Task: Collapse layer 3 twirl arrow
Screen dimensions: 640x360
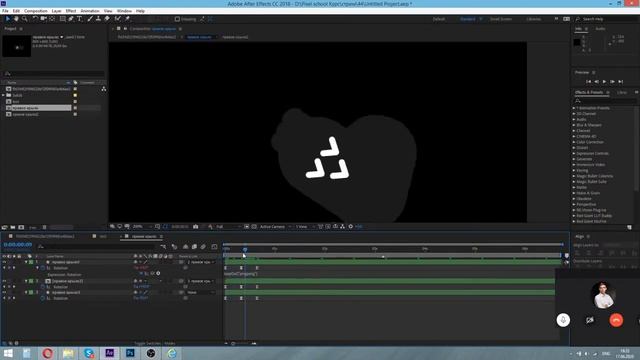Action: [26, 292]
